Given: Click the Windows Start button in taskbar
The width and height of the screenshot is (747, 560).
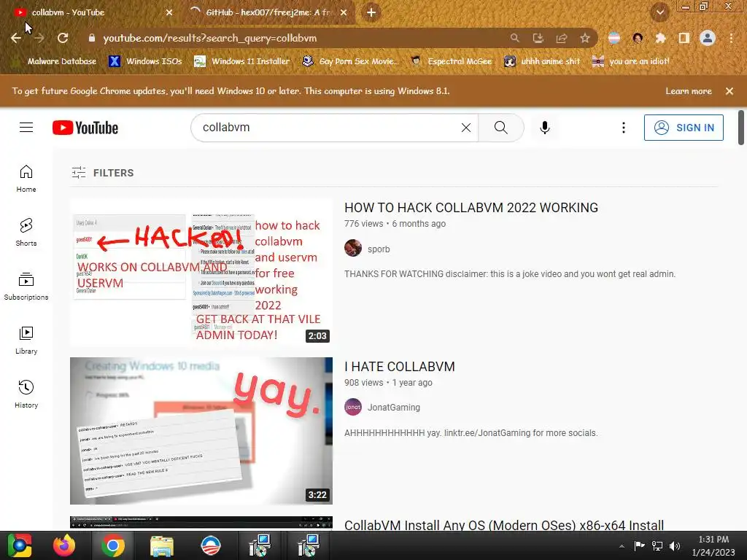Looking at the screenshot, I should [19, 545].
